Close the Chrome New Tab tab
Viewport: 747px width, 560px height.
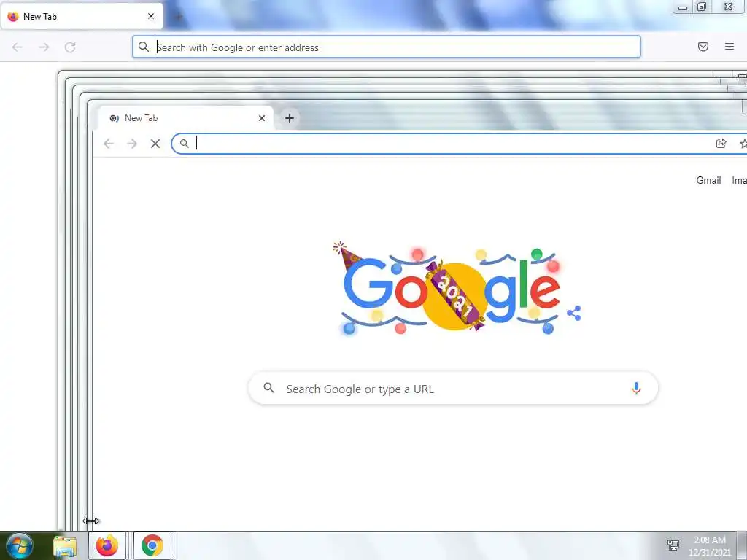pyautogui.click(x=262, y=118)
